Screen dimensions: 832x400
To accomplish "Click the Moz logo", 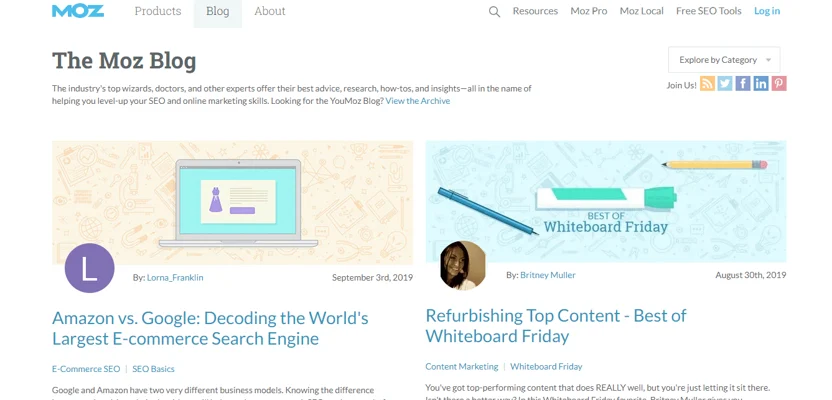I will pyautogui.click(x=78, y=11).
